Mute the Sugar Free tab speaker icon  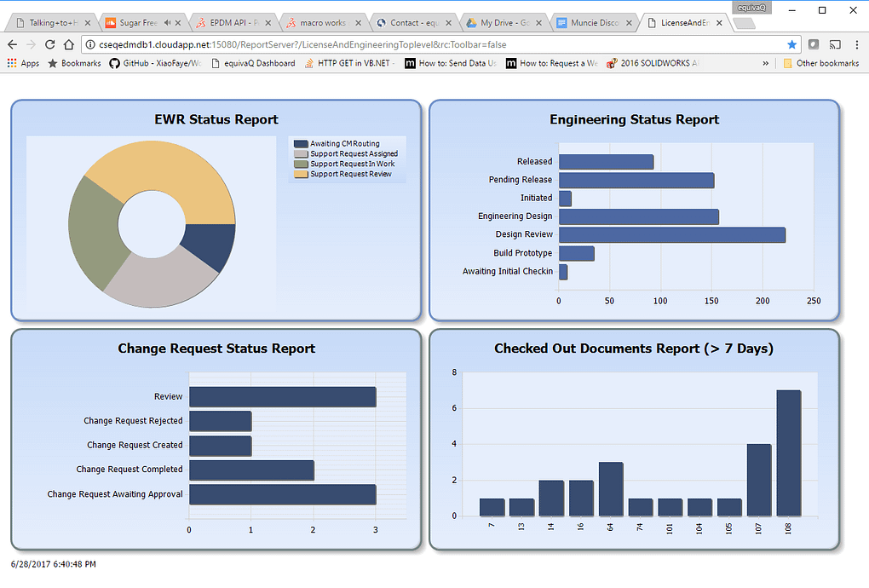pos(167,23)
